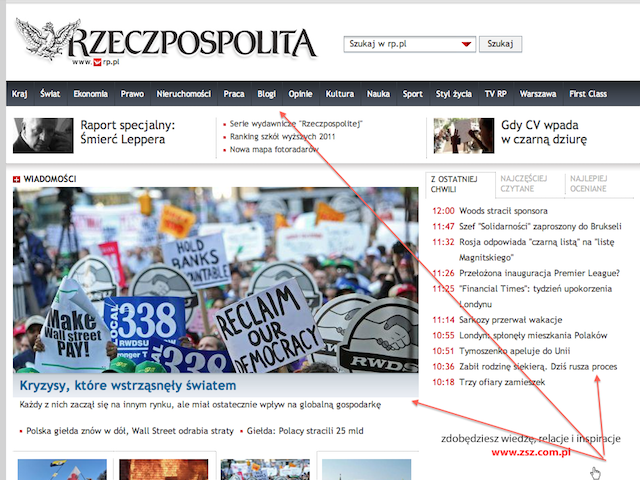Viewport: 640px width, 480px height.
Task: Open Rosja odpowiada "czarną listą" news item
Action: [537, 250]
